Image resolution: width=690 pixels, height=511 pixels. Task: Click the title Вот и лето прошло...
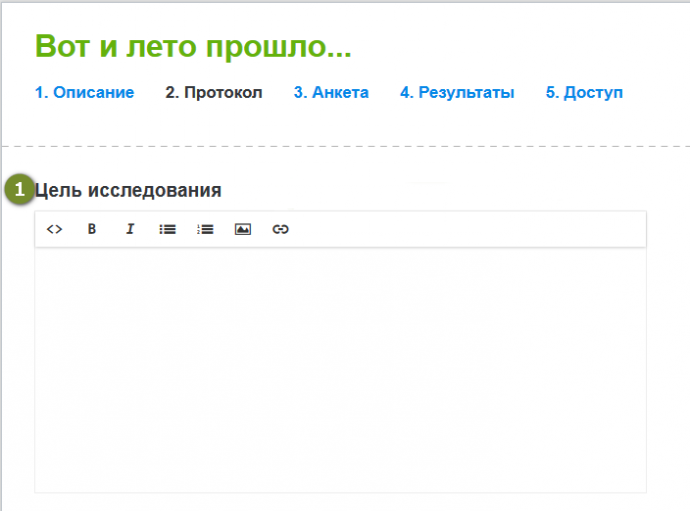[193, 46]
